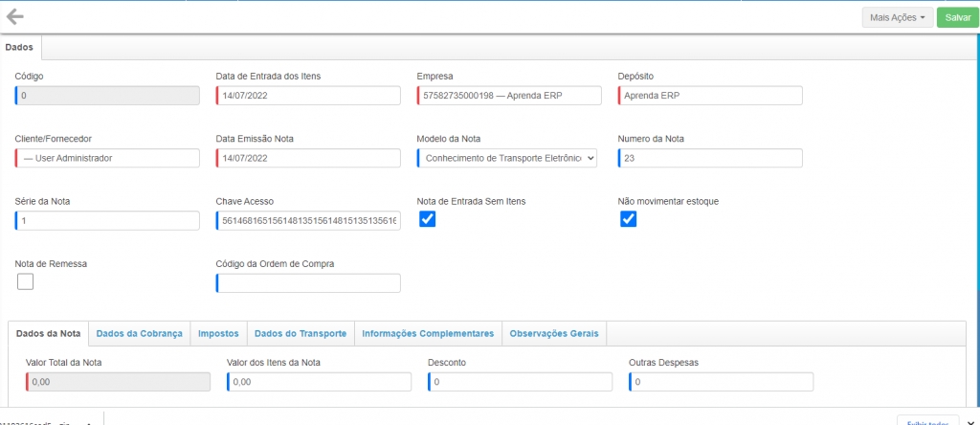This screenshot has width=980, height=425.
Task: Switch to the Impostos tab
Action: 218,333
